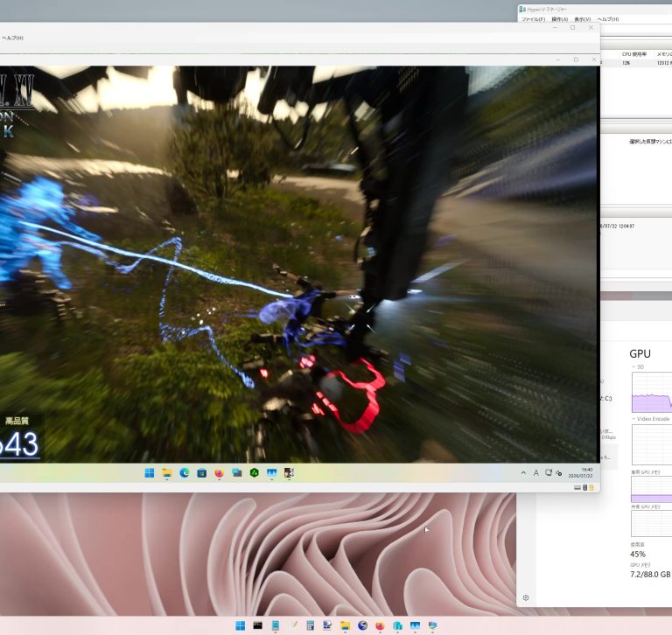This screenshot has width=672, height=635.
Task: Open Start menu inside the virtual machine
Action: (x=149, y=472)
